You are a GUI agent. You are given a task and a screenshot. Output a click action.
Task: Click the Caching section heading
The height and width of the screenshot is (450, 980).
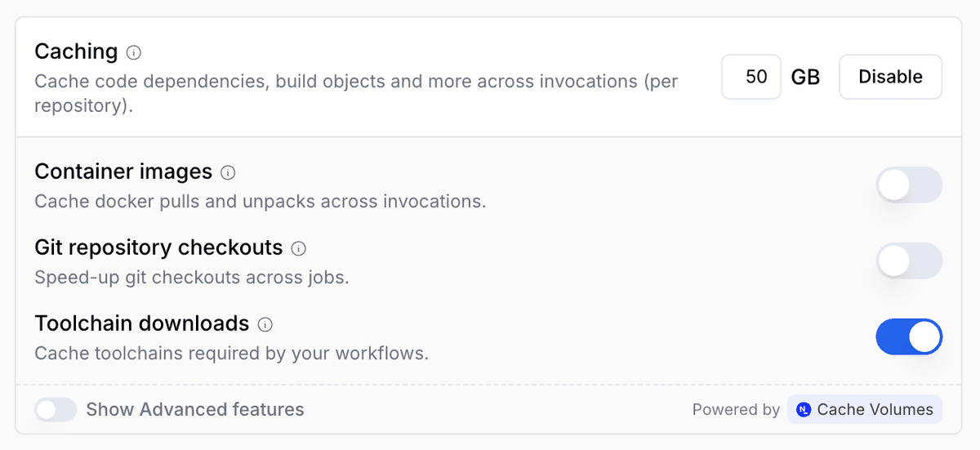[x=76, y=51]
